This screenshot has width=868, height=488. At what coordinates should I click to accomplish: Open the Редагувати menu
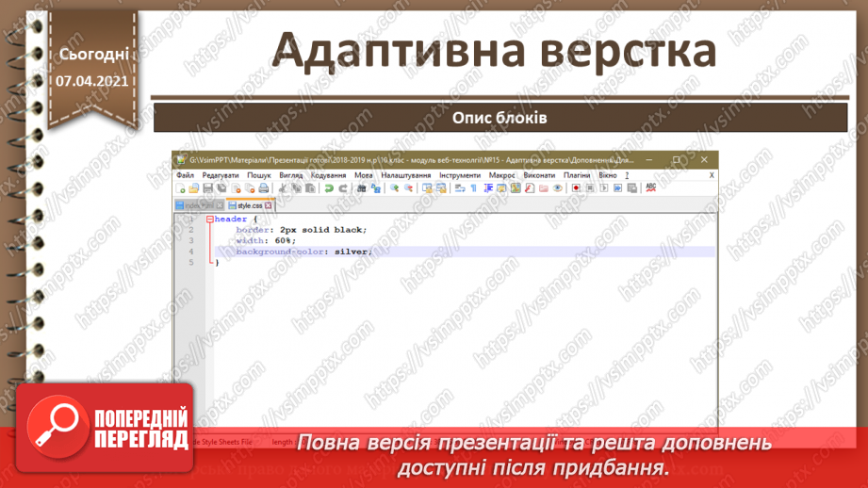221,175
